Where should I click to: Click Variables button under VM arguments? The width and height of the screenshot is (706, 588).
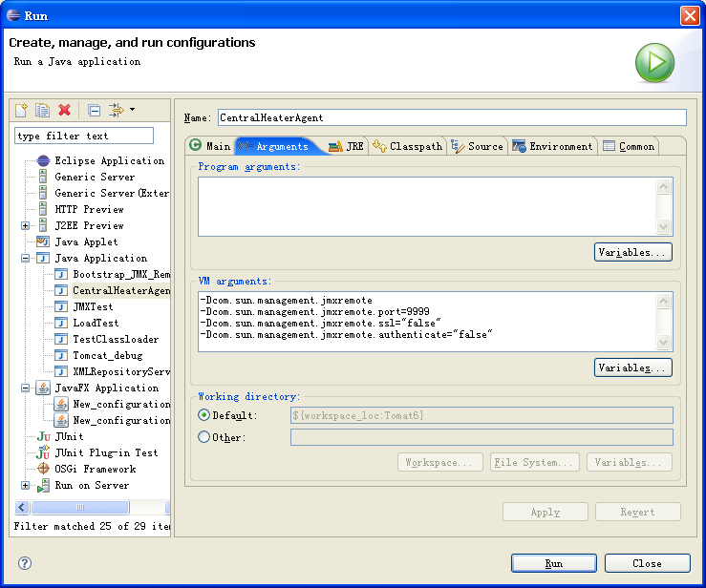coord(632,367)
